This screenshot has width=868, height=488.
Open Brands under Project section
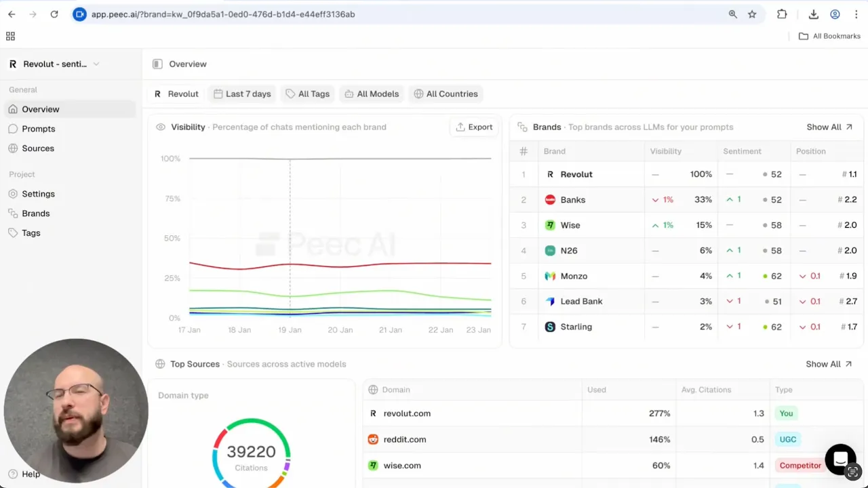[36, 213]
